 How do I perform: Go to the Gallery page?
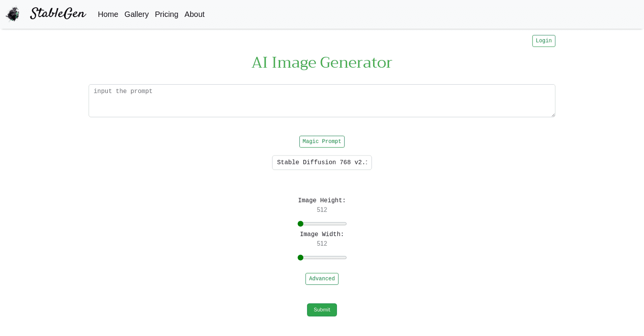136,15
